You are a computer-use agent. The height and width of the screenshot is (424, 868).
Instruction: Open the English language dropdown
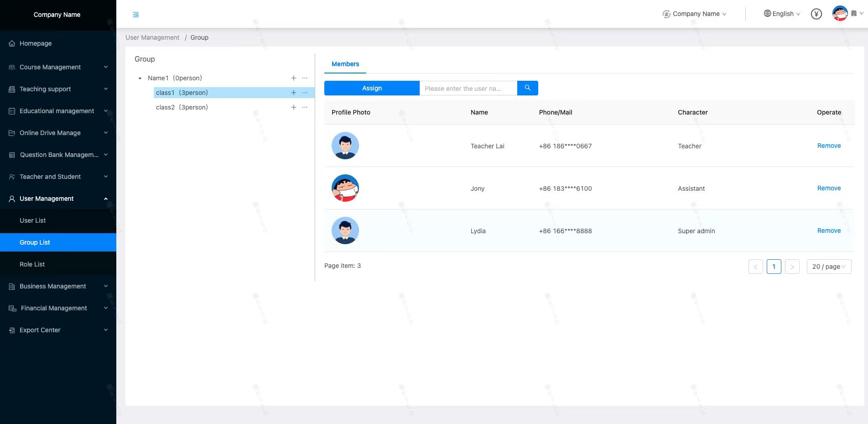tap(782, 14)
